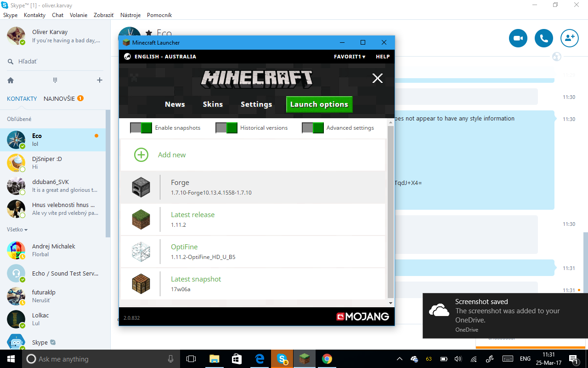The width and height of the screenshot is (588, 368).
Task: Start a voice call with Eco
Action: point(544,38)
